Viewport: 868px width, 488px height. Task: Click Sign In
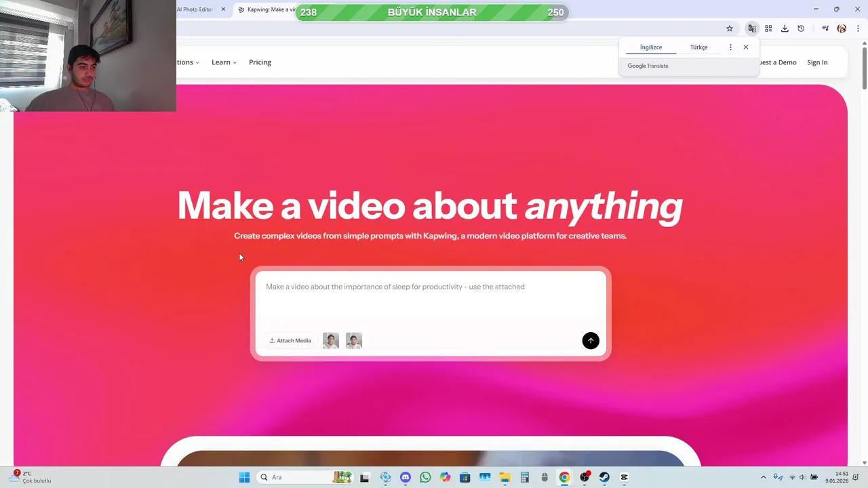(x=817, y=62)
